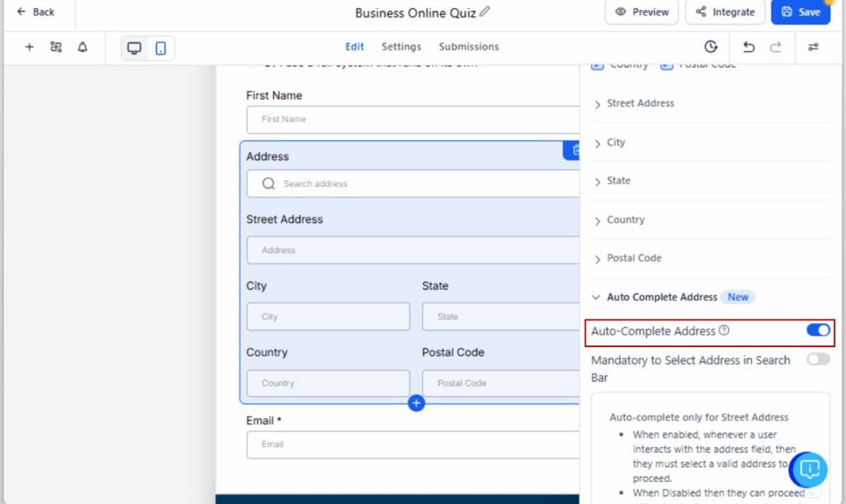Viewport: 846px width, 504px height.
Task: Switch to desktop preview view
Action: coord(134,48)
